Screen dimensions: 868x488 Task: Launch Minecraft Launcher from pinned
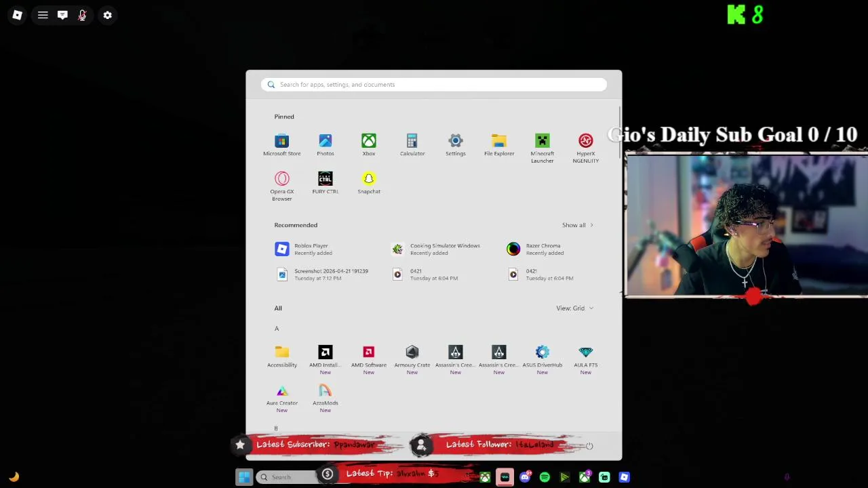[542, 148]
